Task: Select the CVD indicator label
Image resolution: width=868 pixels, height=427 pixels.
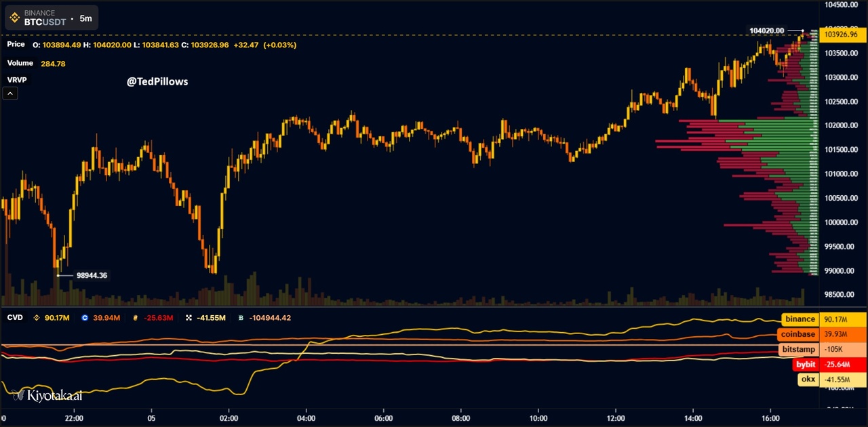Action: (15, 317)
